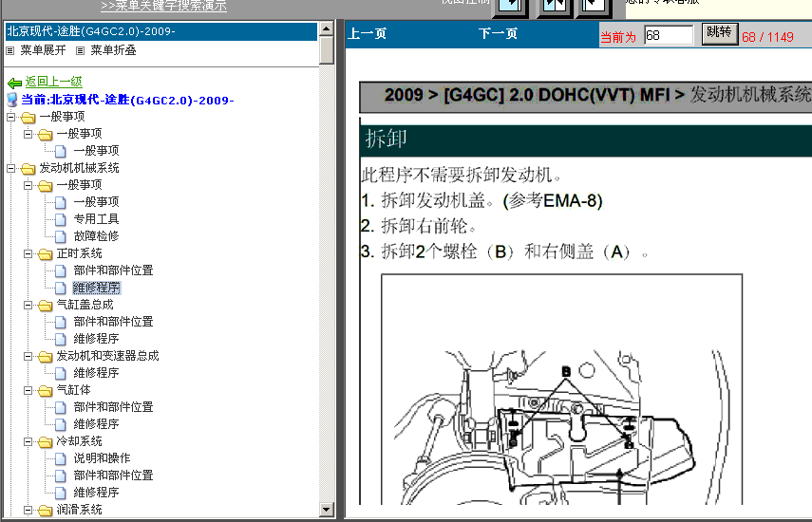Collapse the 发动机和变速器总成 tree node
Image resolution: width=812 pixels, height=522 pixels.
[x=28, y=356]
